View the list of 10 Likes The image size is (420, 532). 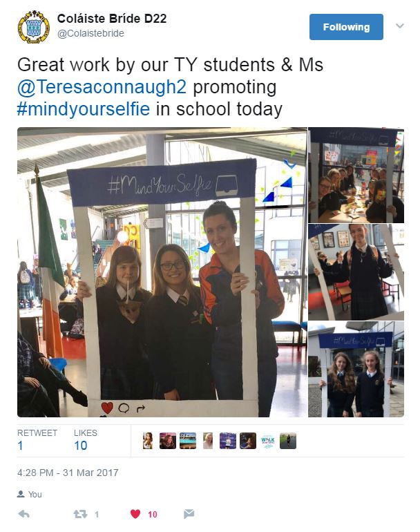click(x=86, y=440)
